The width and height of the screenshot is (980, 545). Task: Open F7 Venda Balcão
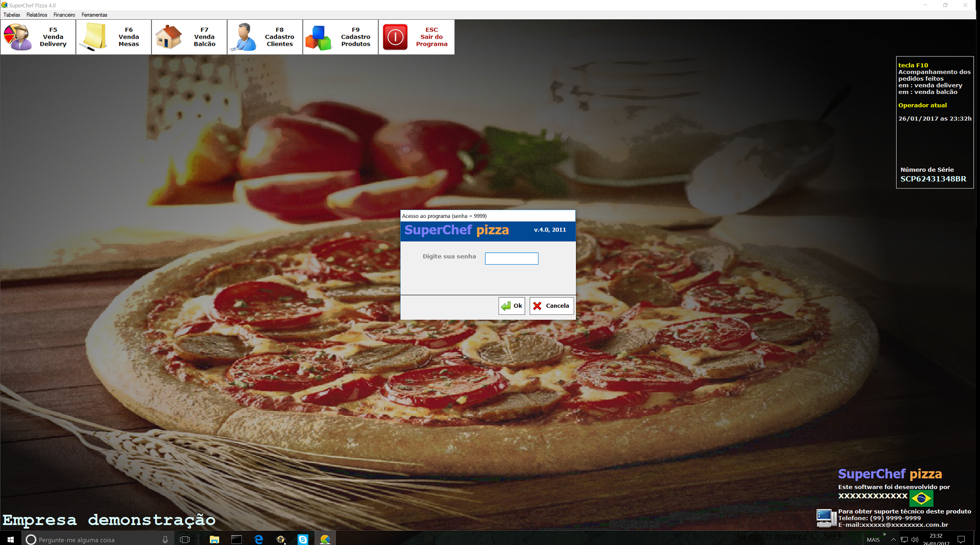tap(189, 37)
